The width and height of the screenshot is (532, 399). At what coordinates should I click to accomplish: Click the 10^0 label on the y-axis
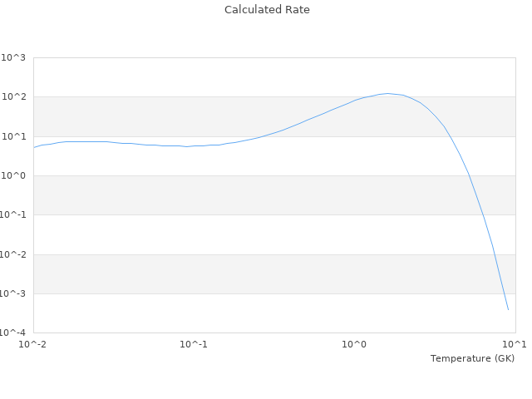pos(13,176)
